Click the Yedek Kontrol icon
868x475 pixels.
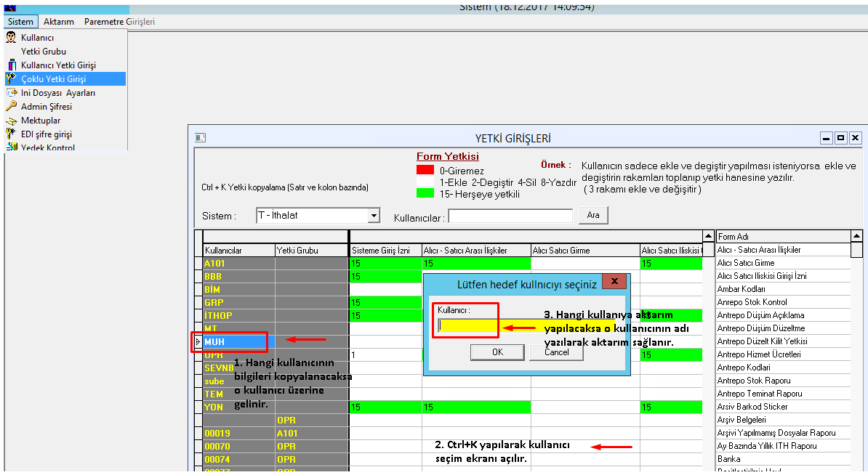tap(11, 147)
